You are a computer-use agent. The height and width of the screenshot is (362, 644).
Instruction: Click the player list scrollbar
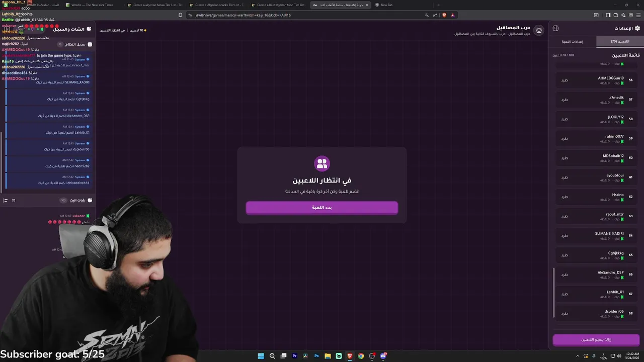tap(553, 293)
